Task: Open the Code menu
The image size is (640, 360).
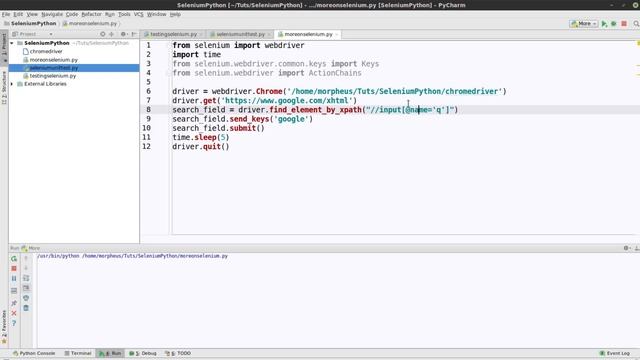Action: 72,14
